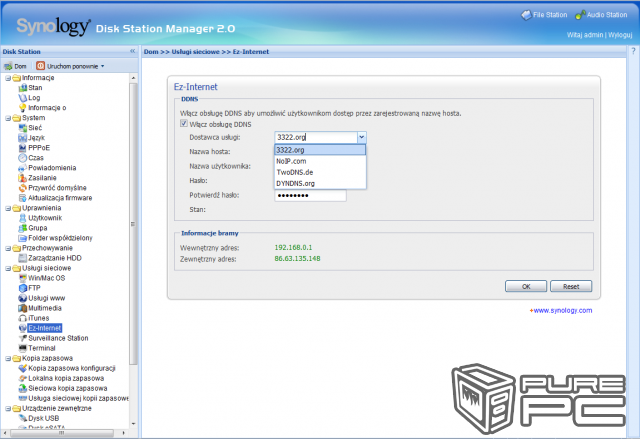
Task: Click the Win/Mac OS icon
Action: tap(23, 278)
